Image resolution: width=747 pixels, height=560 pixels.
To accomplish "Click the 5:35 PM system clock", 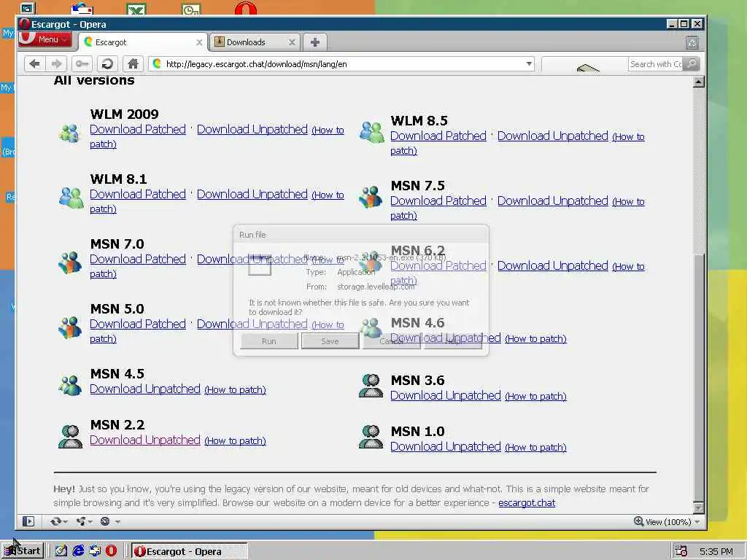I will click(716, 551).
